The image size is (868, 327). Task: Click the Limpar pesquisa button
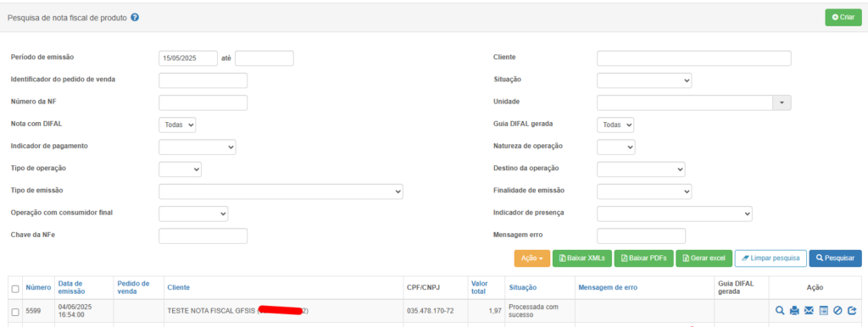click(x=771, y=258)
